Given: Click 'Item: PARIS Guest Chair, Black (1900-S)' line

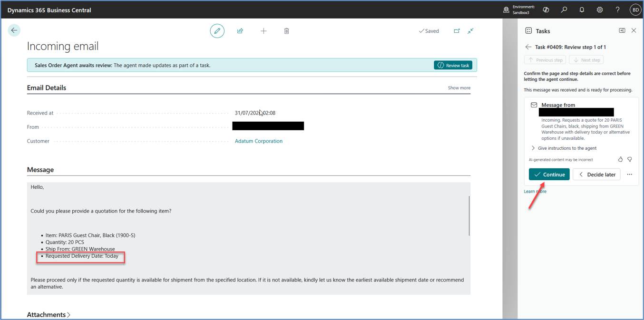Looking at the screenshot, I should [90, 235].
